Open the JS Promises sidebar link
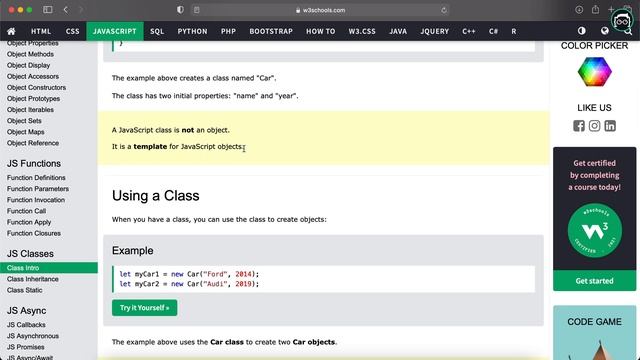This screenshot has height=360, width=640. click(25, 347)
